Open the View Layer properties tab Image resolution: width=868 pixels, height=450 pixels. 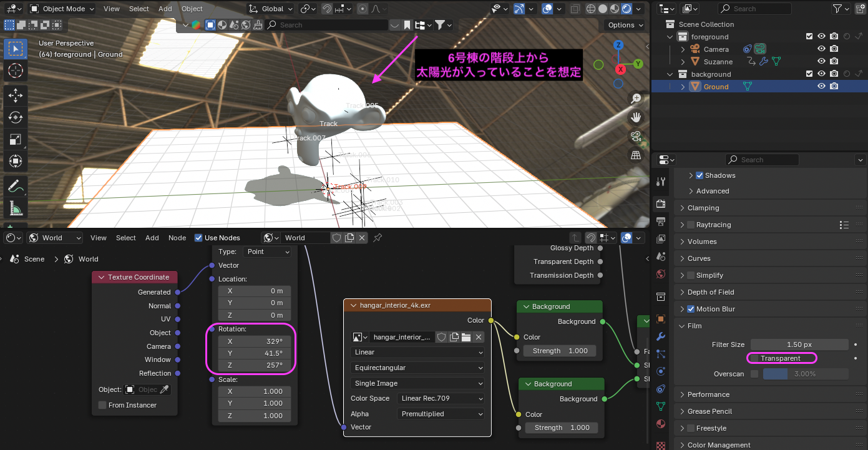click(x=661, y=238)
